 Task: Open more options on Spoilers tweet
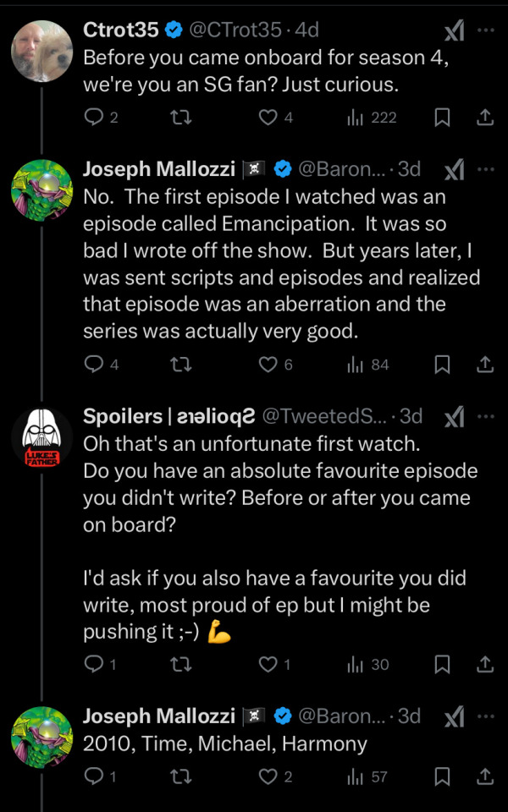(485, 415)
